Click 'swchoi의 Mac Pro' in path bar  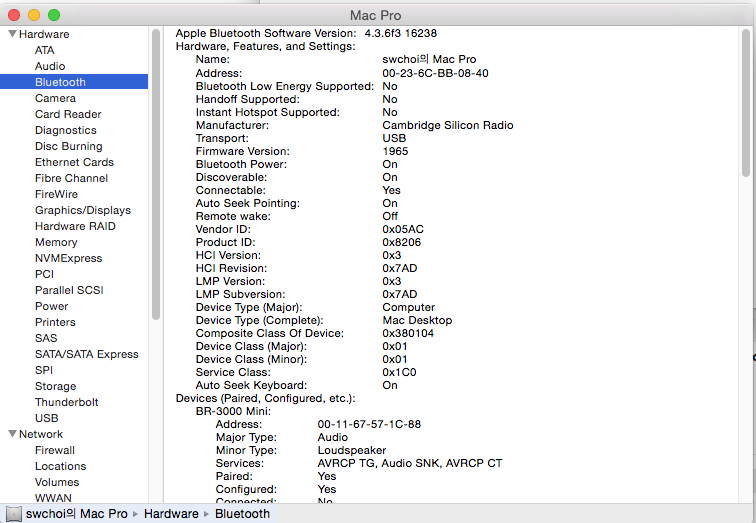(x=77, y=514)
